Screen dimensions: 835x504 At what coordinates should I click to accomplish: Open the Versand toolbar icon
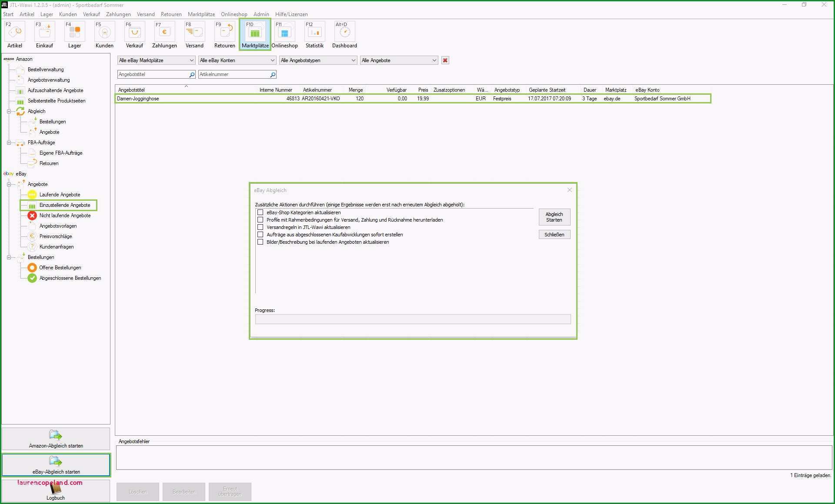tap(194, 35)
